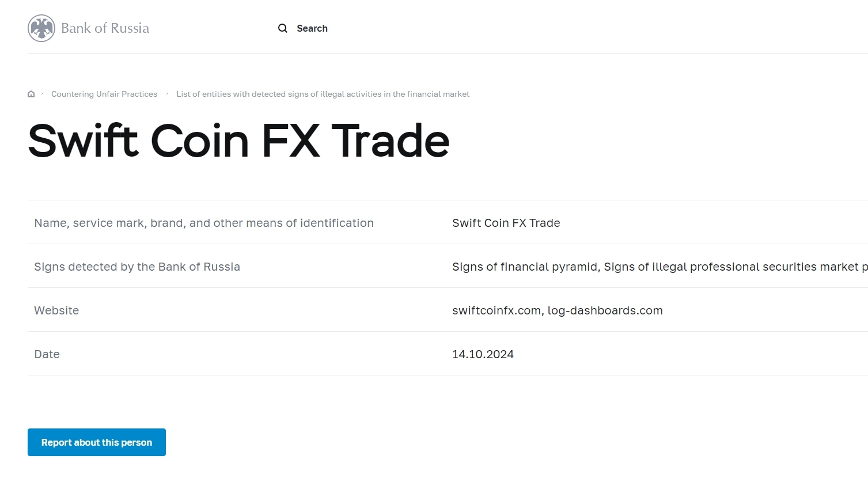Click the Date row label
868x482 pixels.
[47, 354]
